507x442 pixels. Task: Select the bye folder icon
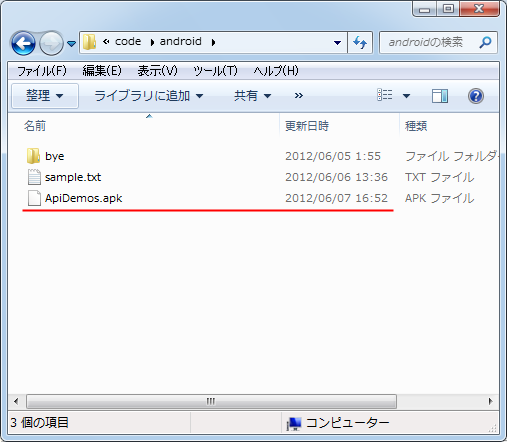tap(33, 156)
